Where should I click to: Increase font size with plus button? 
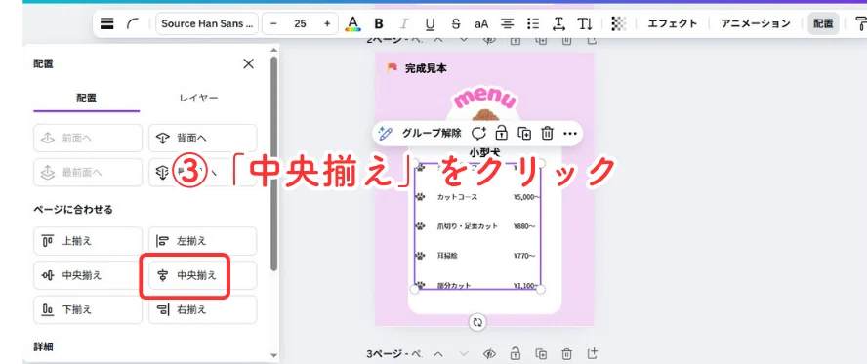click(x=327, y=23)
